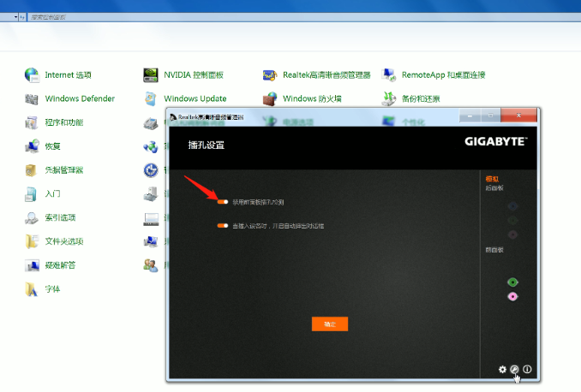Open the 索引选项 magnifier icon
Image resolution: width=581 pixels, height=392 pixels.
(x=32, y=217)
